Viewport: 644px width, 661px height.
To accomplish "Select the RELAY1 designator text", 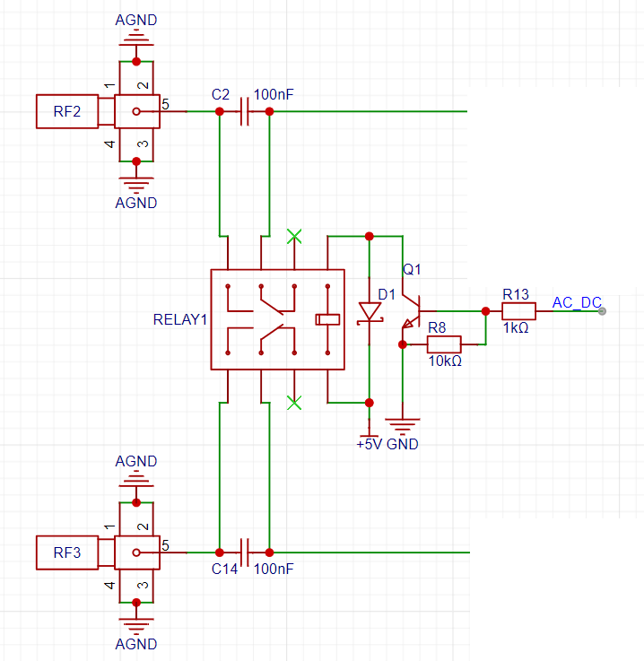I will tap(180, 319).
